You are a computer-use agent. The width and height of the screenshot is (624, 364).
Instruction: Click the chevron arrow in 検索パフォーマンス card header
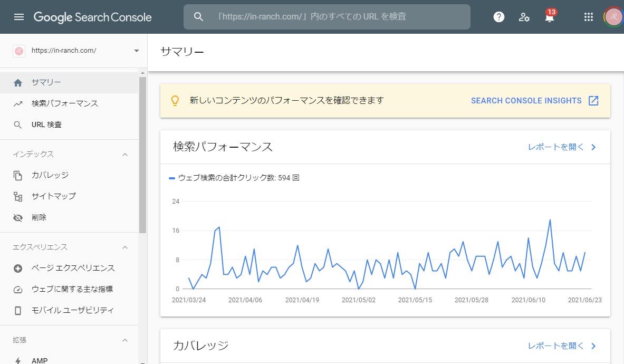(593, 147)
